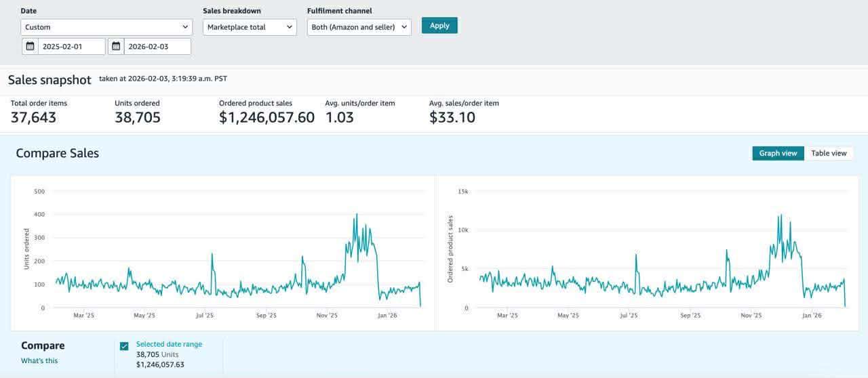
Task: Click the Ordered product sales total $1,246,057.60
Action: [x=267, y=117]
